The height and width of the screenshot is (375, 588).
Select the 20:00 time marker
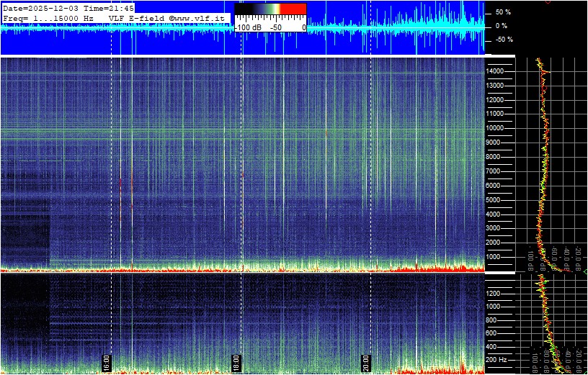(x=365, y=361)
